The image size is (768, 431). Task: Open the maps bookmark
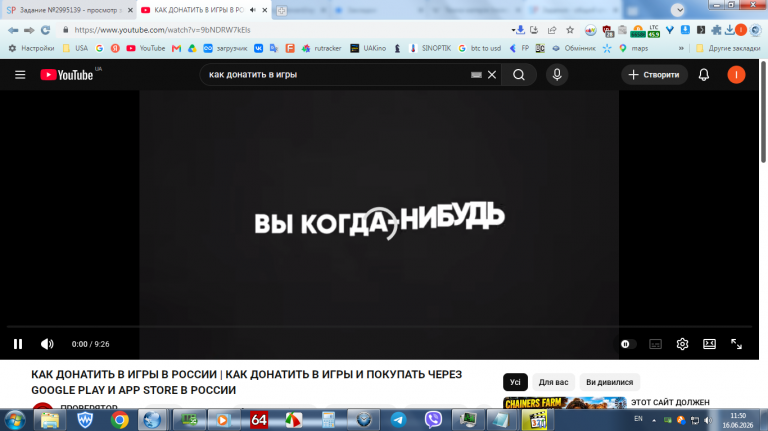click(x=633, y=48)
